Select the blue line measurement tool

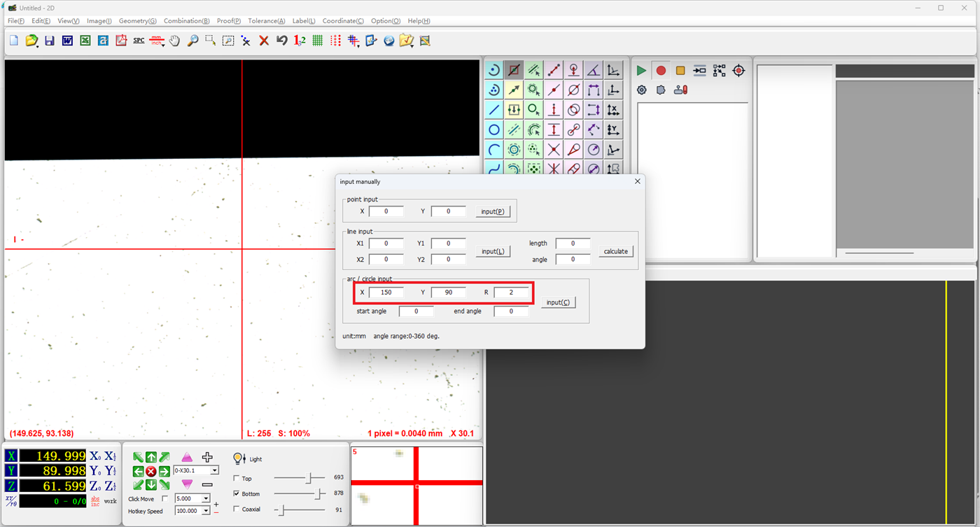(494, 110)
